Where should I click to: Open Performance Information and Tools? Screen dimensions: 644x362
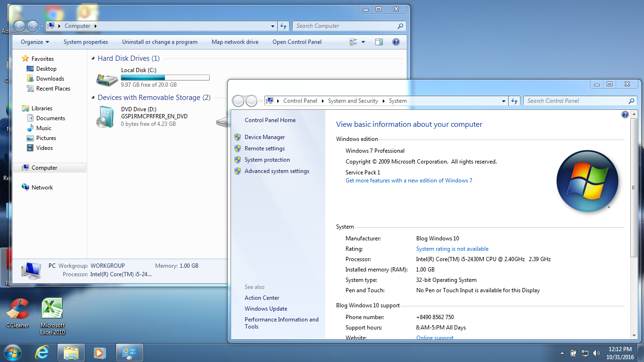pos(281,323)
